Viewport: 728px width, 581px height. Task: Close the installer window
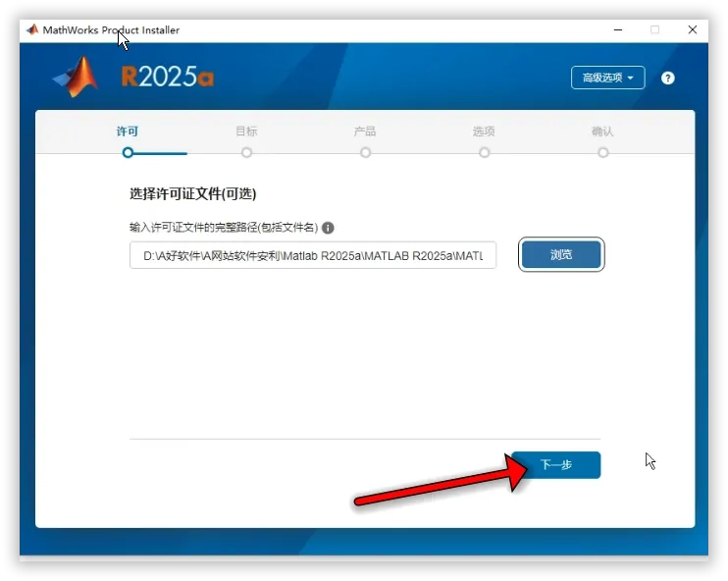coord(693,29)
